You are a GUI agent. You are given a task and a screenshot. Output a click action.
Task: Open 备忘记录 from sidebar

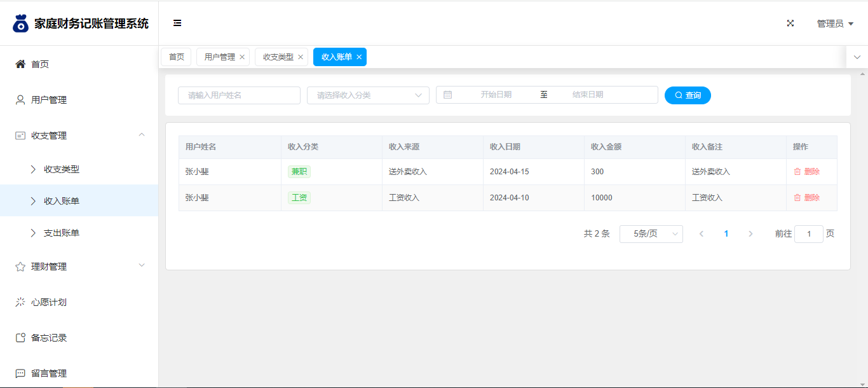tap(49, 338)
